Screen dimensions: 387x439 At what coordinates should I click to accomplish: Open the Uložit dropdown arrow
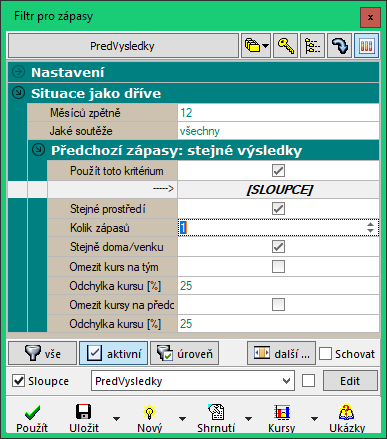[116, 419]
